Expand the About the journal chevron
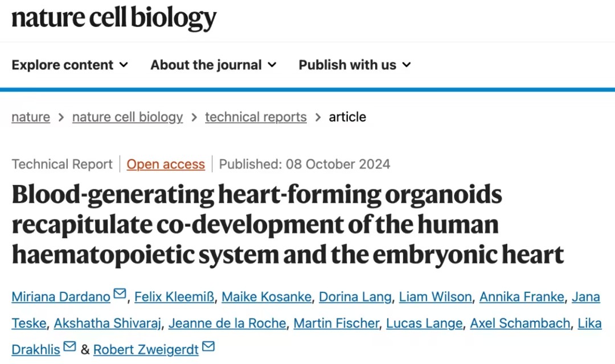Viewport: 615px width, 364px height. [272, 65]
